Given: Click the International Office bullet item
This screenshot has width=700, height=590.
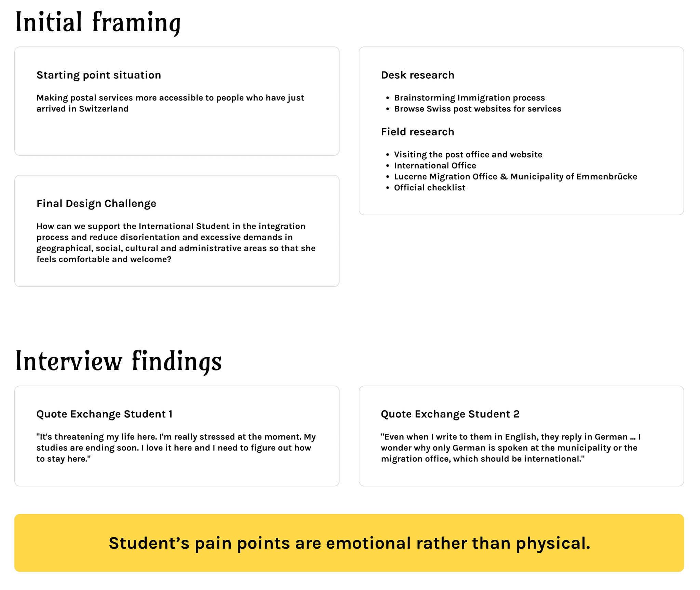Looking at the screenshot, I should click(x=435, y=165).
